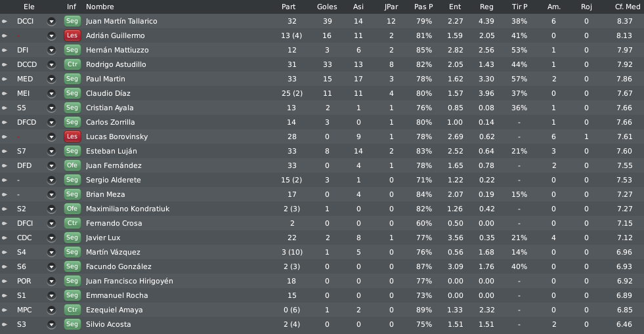Screen dimensions: 644x334
Task: Sort by the Goles column header
Action: click(x=327, y=7)
